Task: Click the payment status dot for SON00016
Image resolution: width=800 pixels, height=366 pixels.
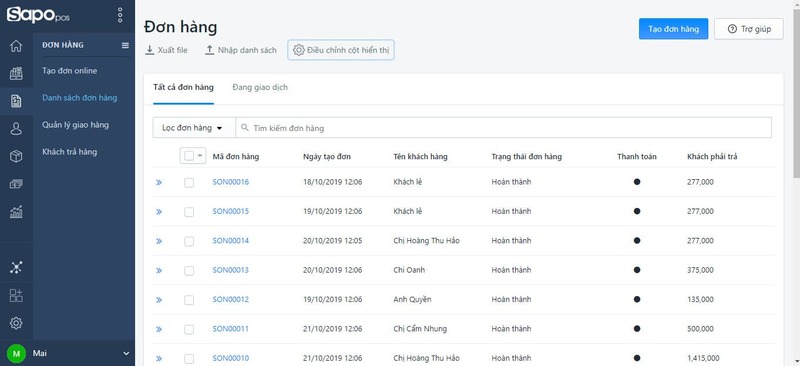Action: [x=637, y=182]
